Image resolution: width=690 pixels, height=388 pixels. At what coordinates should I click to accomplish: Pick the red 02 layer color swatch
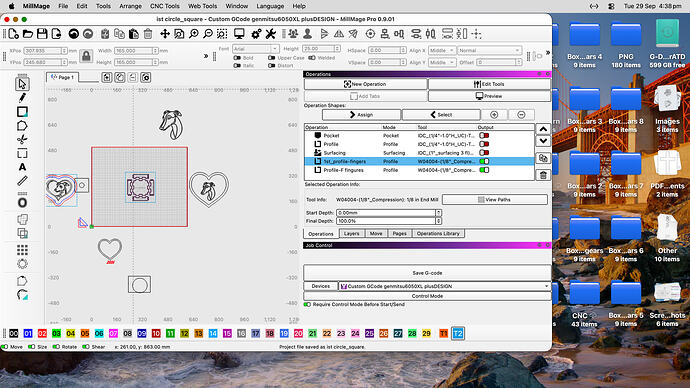[x=42, y=333]
